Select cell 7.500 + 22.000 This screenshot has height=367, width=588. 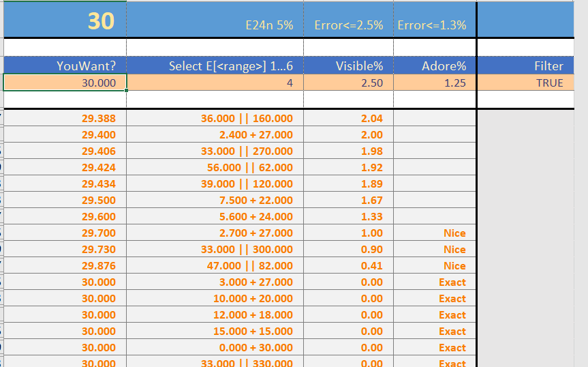(215, 200)
